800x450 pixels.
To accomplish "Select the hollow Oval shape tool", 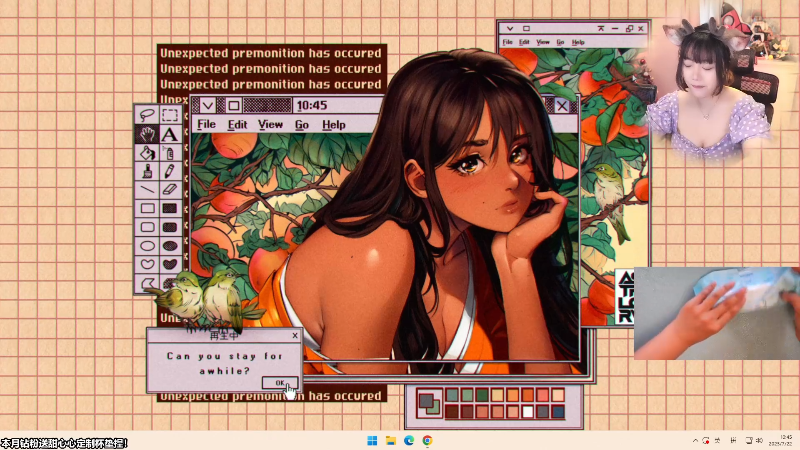I will tap(147, 246).
